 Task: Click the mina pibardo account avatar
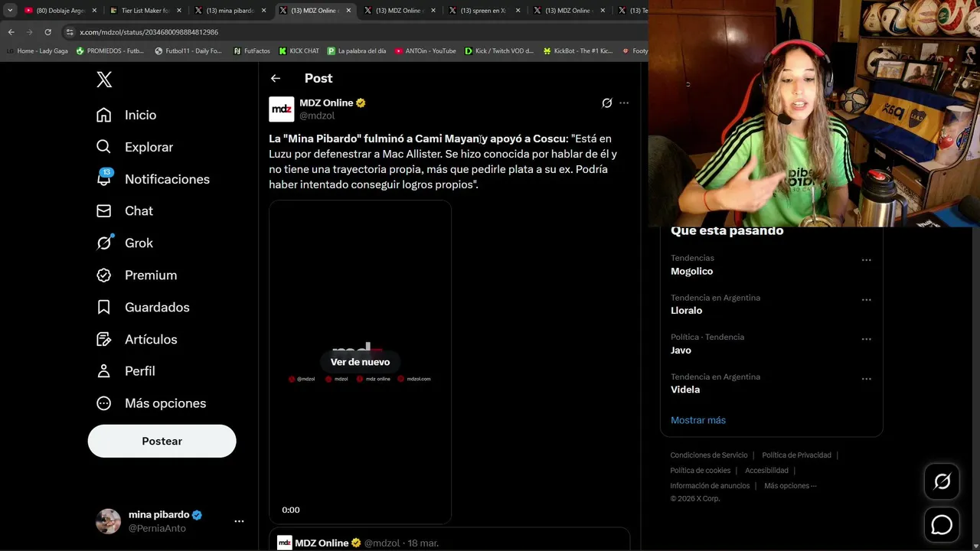pos(108,521)
